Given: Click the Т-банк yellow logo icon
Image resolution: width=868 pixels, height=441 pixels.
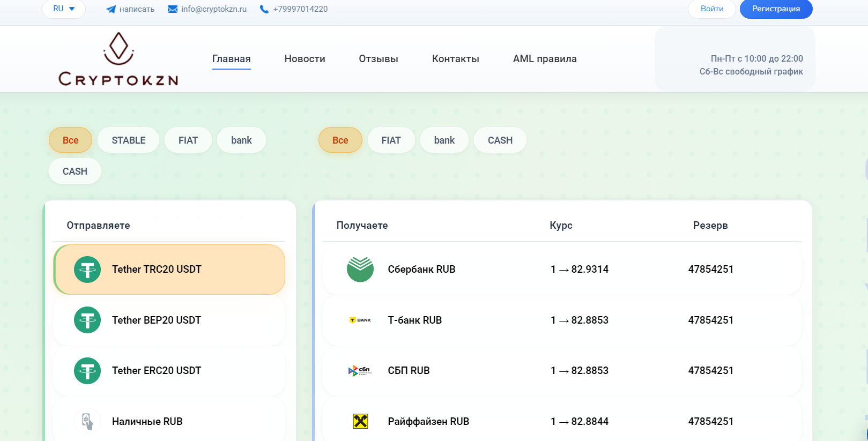Looking at the screenshot, I should (x=360, y=320).
